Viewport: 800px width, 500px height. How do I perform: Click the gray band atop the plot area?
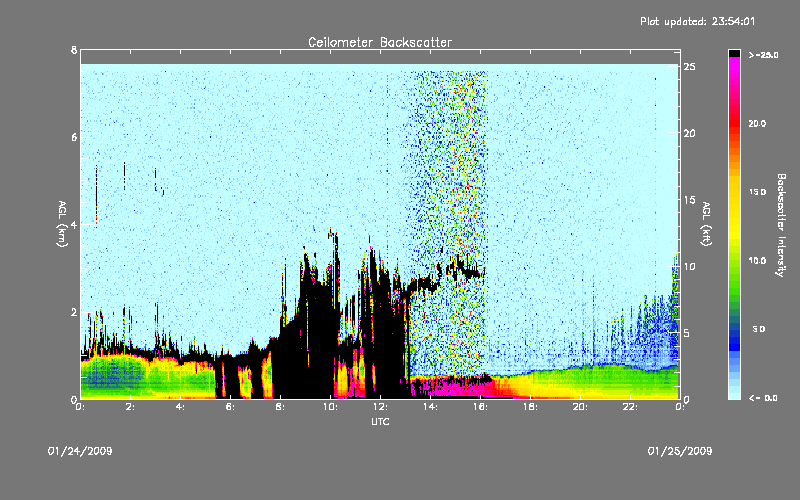click(x=380, y=57)
